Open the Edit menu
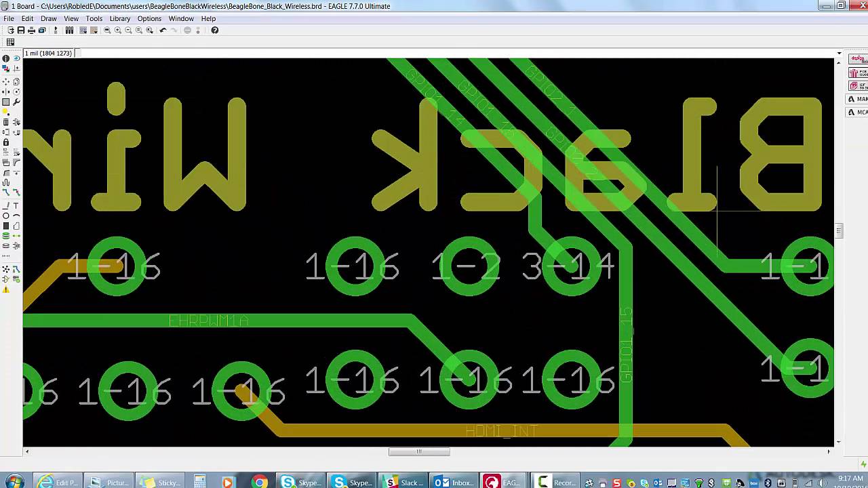Image resolution: width=868 pixels, height=488 pixels. [x=27, y=18]
